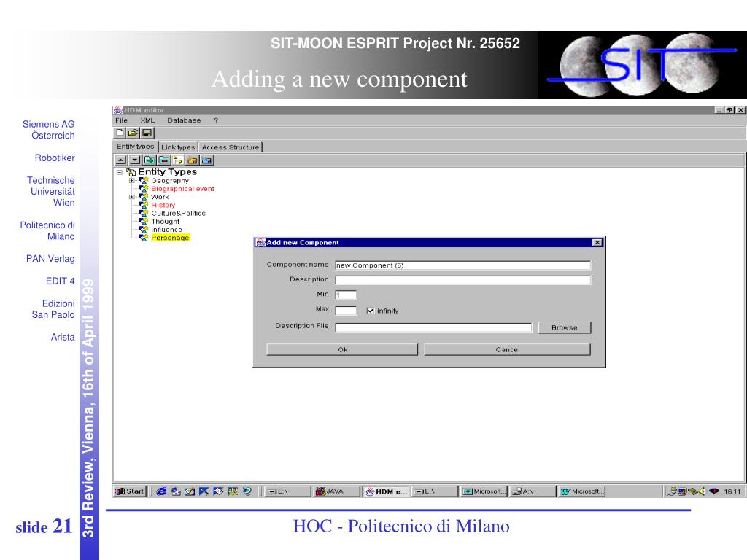Click the Add new Component dialog title icon
This screenshot has height=560, width=747.
click(260, 242)
